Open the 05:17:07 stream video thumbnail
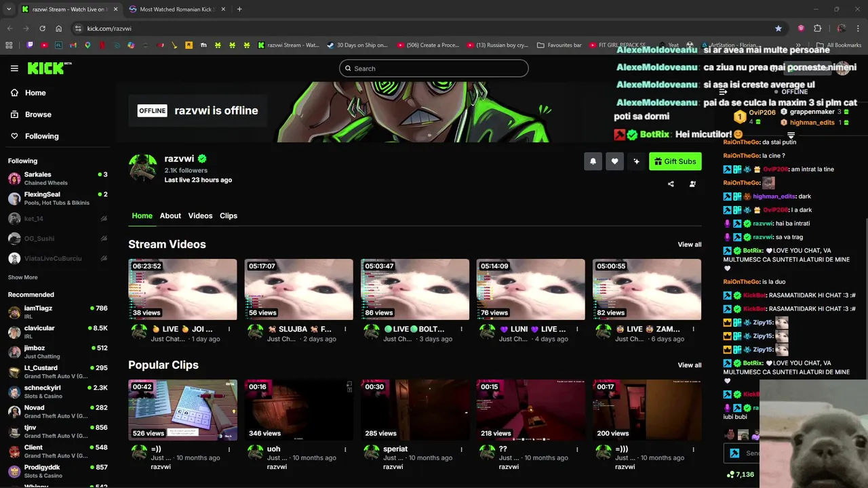The width and height of the screenshot is (868, 488). pyautogui.click(x=299, y=289)
